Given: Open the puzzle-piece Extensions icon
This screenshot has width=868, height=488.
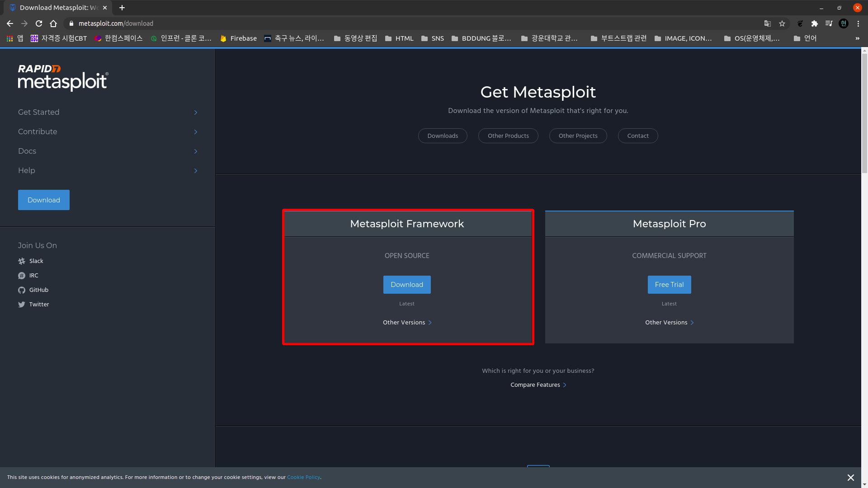Looking at the screenshot, I should click(x=815, y=23).
